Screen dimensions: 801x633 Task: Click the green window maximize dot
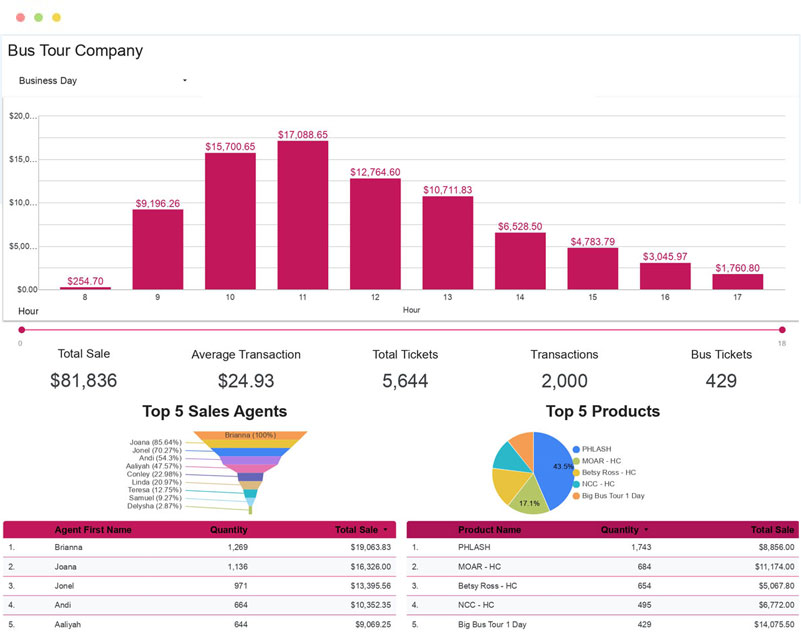coord(38,18)
